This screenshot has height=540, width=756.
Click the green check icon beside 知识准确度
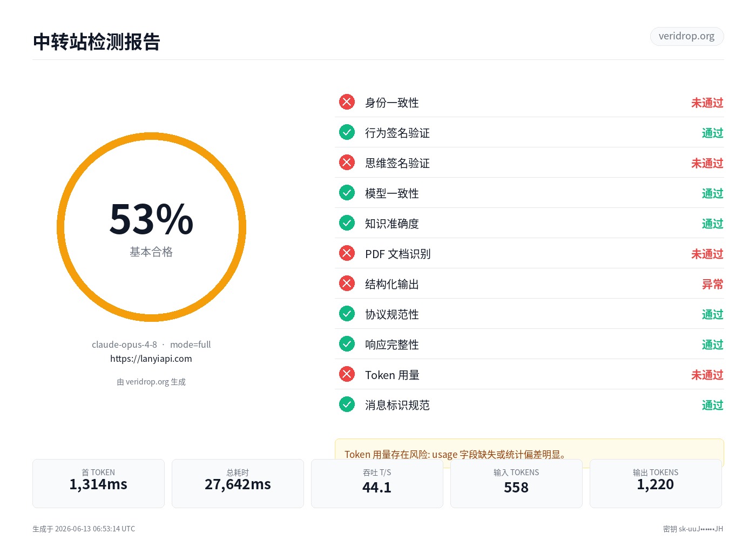pyautogui.click(x=347, y=223)
